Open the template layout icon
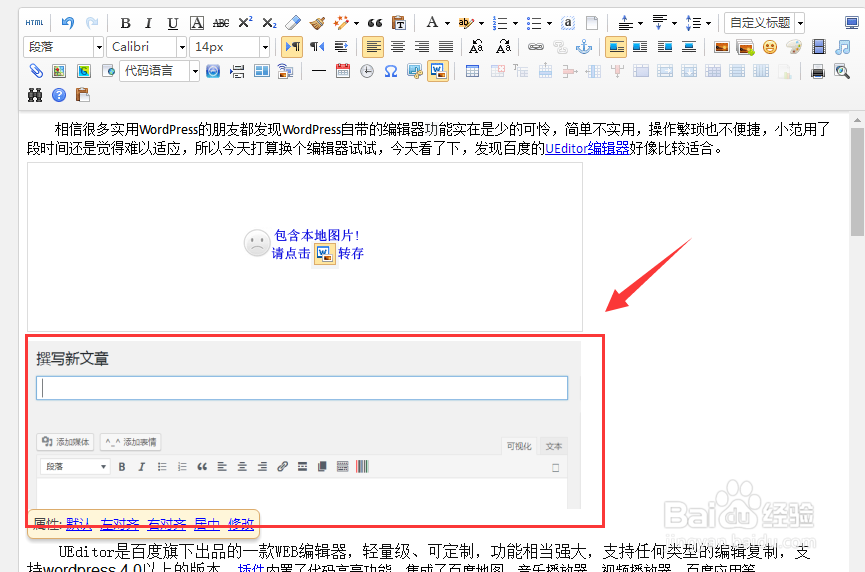865x572 pixels. click(x=261, y=71)
